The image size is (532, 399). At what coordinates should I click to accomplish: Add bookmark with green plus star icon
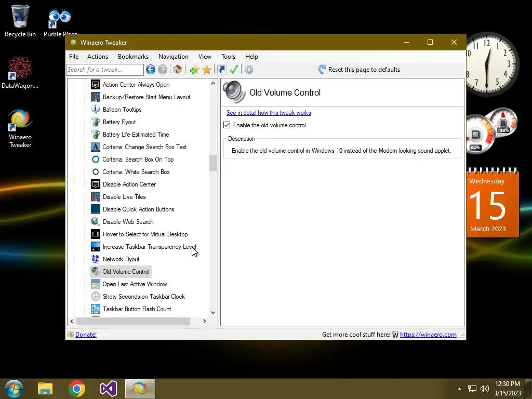[194, 70]
